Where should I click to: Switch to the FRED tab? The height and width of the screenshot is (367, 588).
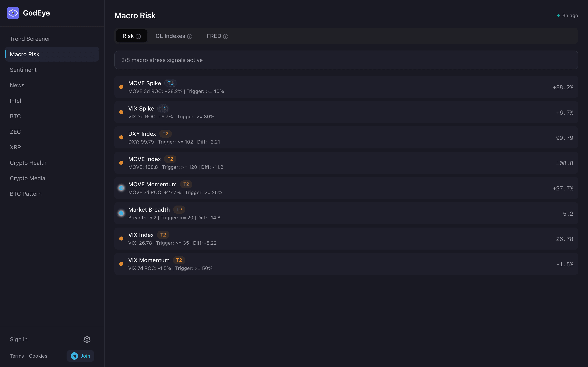[x=214, y=36]
